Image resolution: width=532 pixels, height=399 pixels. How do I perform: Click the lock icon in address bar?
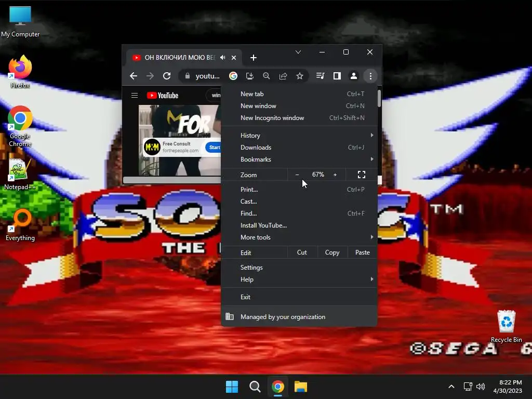187,76
